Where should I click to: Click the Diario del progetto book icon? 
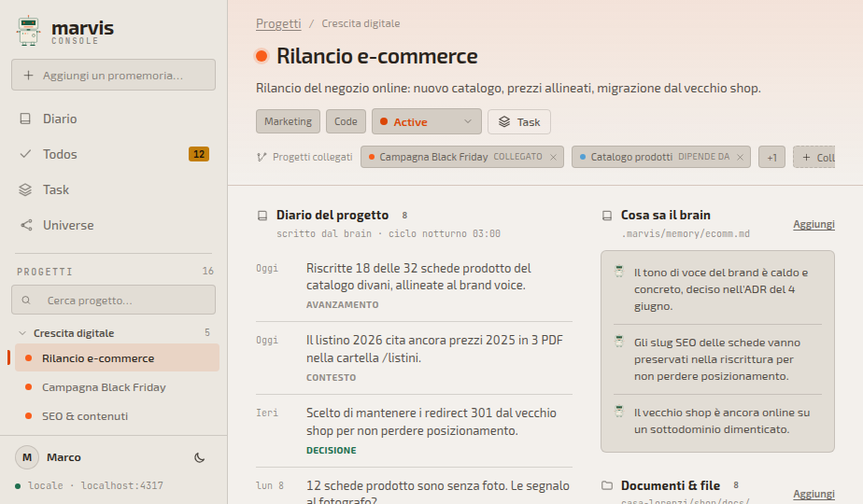point(262,216)
